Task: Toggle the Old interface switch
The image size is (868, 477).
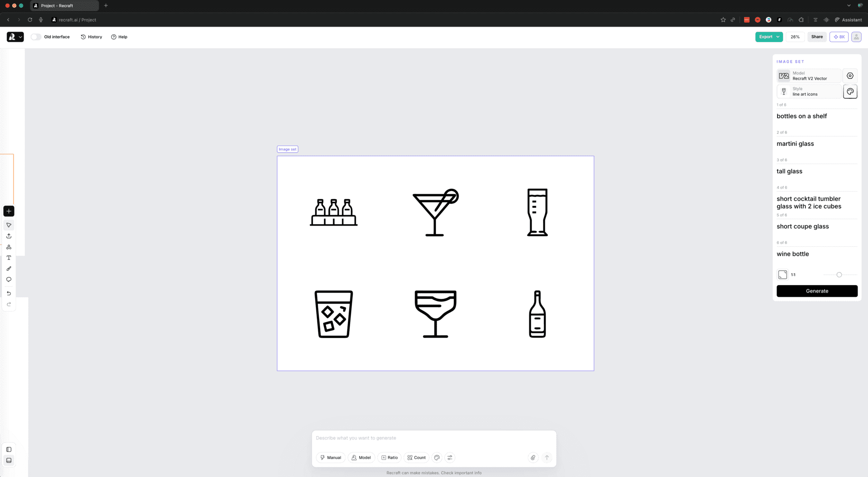Action: pyautogui.click(x=36, y=37)
